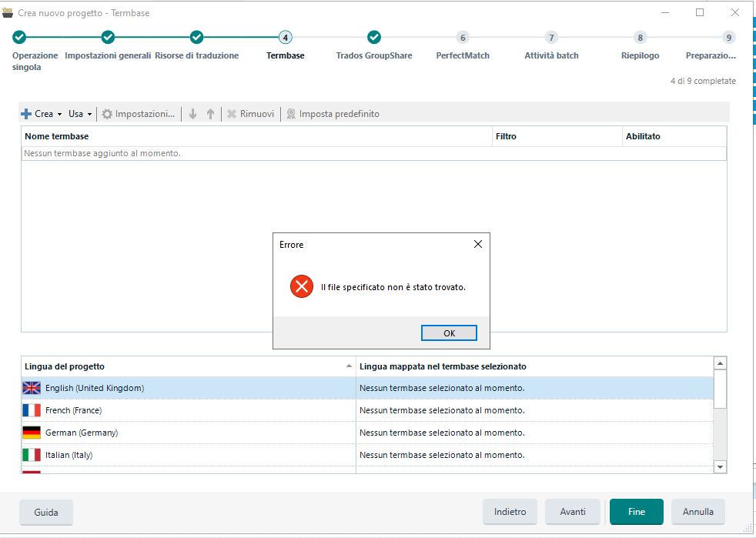Click the Avanti button
The width and height of the screenshot is (756, 538).
coord(573,512)
